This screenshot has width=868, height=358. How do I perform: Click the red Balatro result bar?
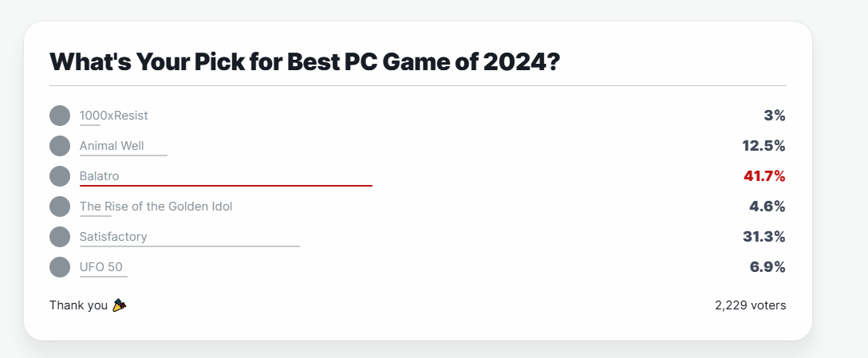(226, 186)
